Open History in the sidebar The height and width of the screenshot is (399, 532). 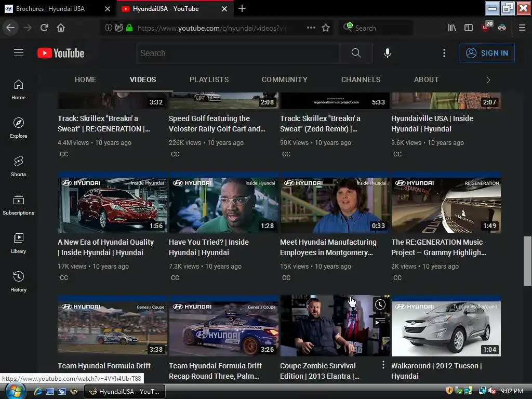(18, 282)
